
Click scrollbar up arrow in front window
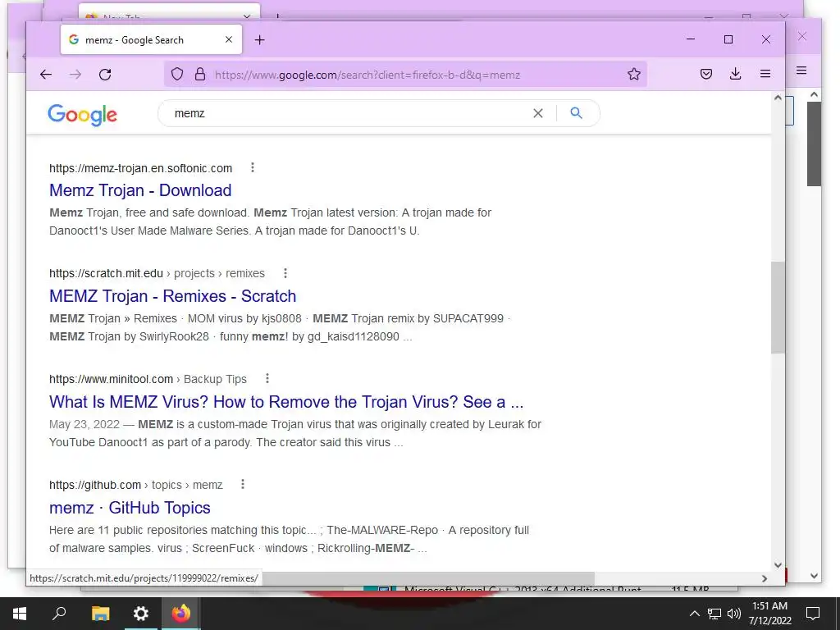778,98
